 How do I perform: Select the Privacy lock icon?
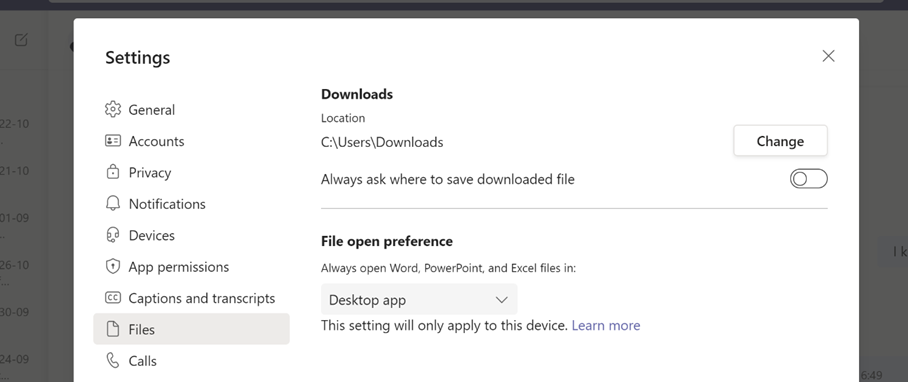(x=112, y=172)
